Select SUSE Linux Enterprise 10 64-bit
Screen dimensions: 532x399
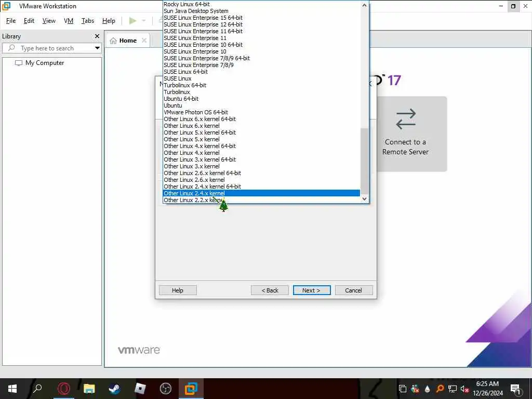point(261,45)
